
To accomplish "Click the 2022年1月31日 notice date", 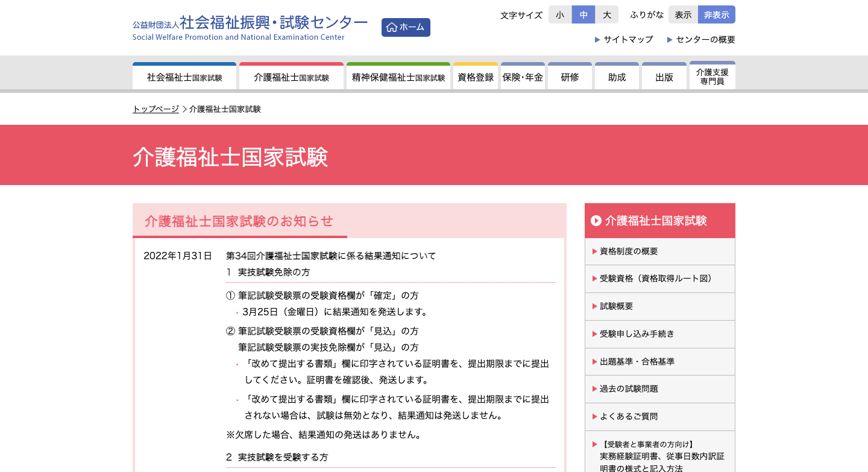I will click(178, 256).
